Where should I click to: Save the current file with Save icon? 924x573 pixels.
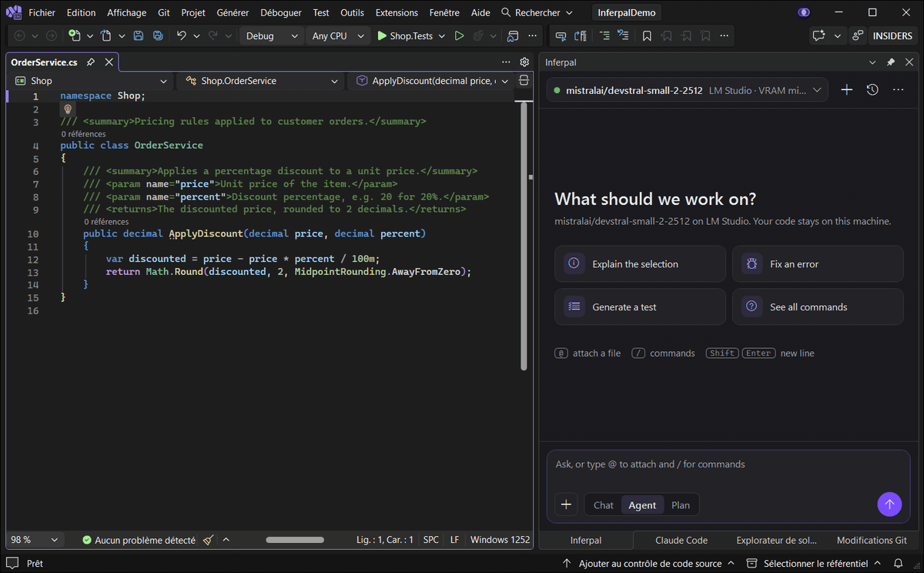pyautogui.click(x=139, y=35)
